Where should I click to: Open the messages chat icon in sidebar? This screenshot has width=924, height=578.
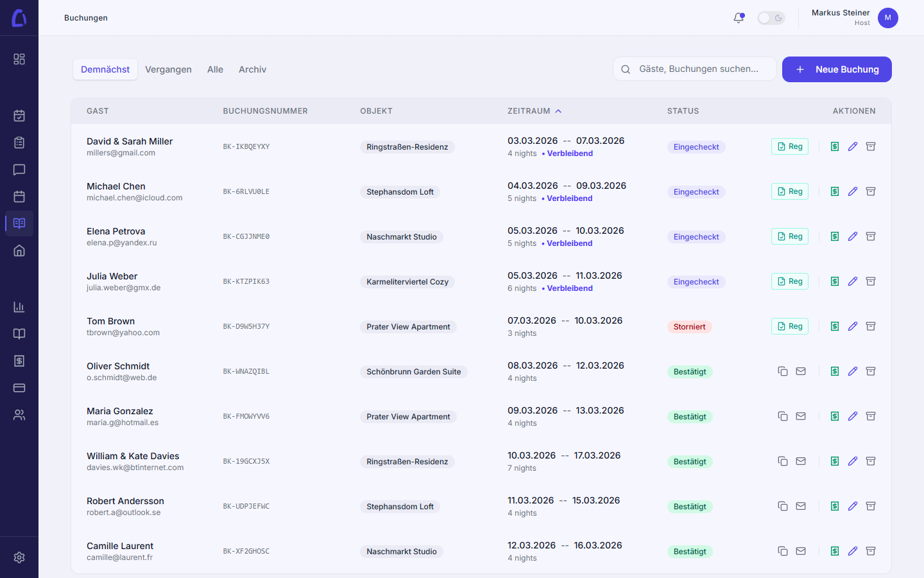[x=19, y=170]
